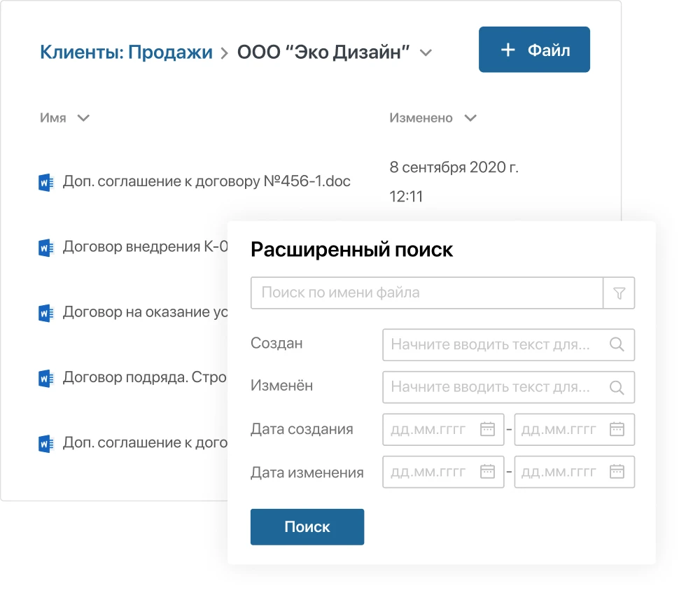This screenshot has width=700, height=616.
Task: Click the Word file icon for 'Договор на оказание услуг'
Action: pos(45,312)
